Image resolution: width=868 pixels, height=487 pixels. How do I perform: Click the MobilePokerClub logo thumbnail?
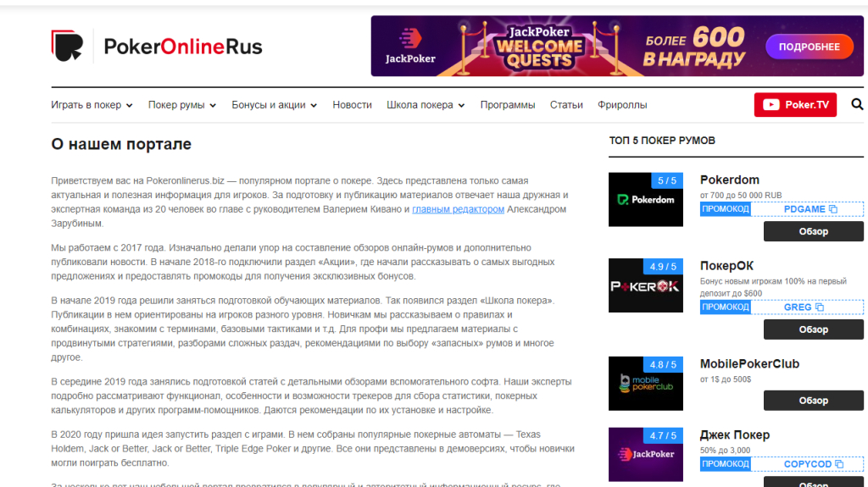pos(645,383)
